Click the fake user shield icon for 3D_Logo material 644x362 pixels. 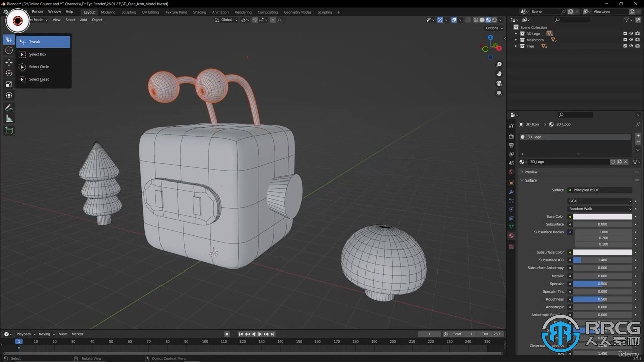tap(613, 162)
